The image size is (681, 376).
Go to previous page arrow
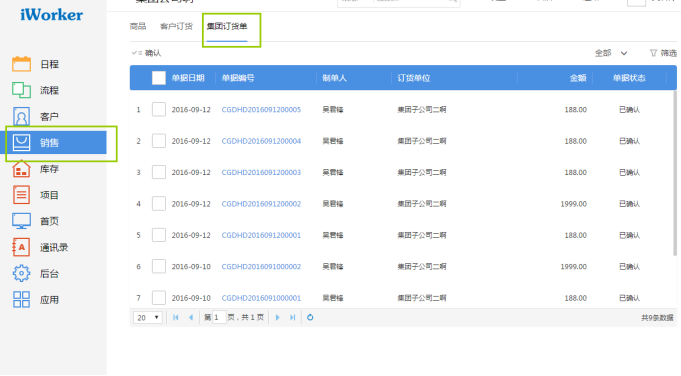point(191,317)
